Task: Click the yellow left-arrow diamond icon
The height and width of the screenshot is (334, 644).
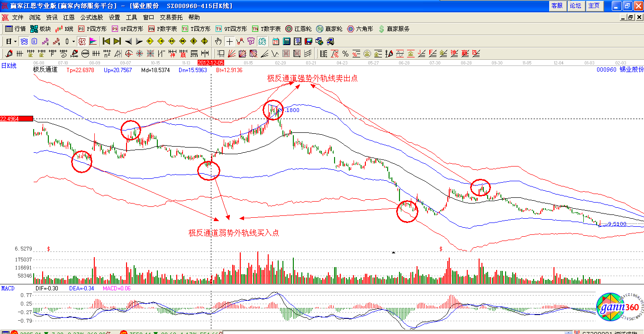Action: [150, 41]
